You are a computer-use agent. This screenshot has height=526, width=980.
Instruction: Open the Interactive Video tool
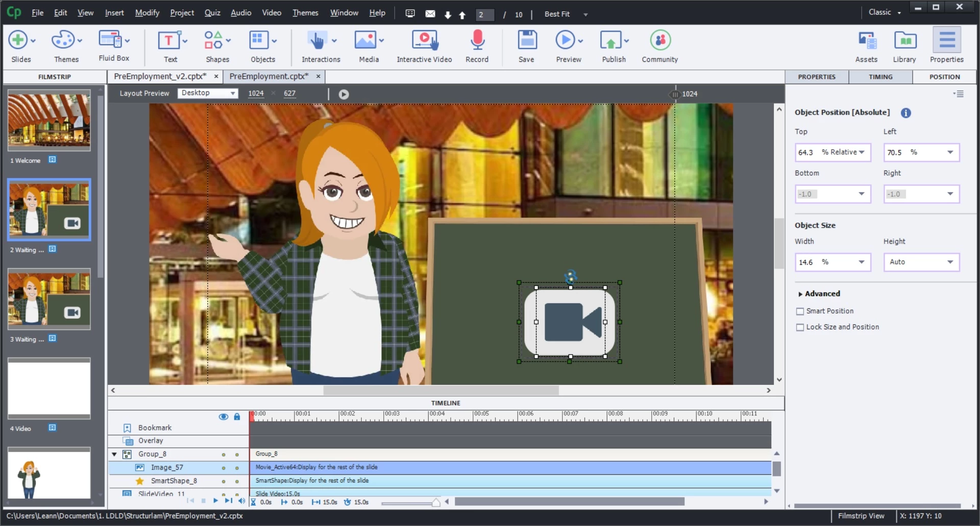pyautogui.click(x=424, y=41)
